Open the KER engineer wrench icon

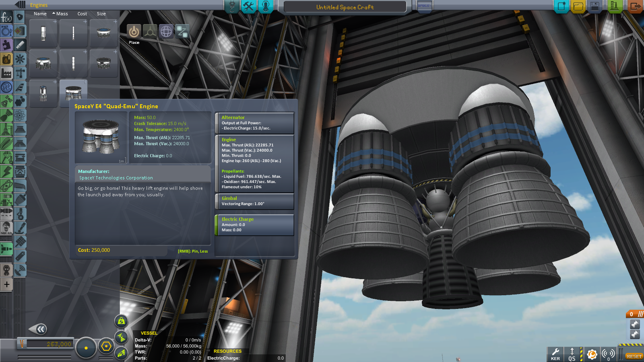click(555, 354)
